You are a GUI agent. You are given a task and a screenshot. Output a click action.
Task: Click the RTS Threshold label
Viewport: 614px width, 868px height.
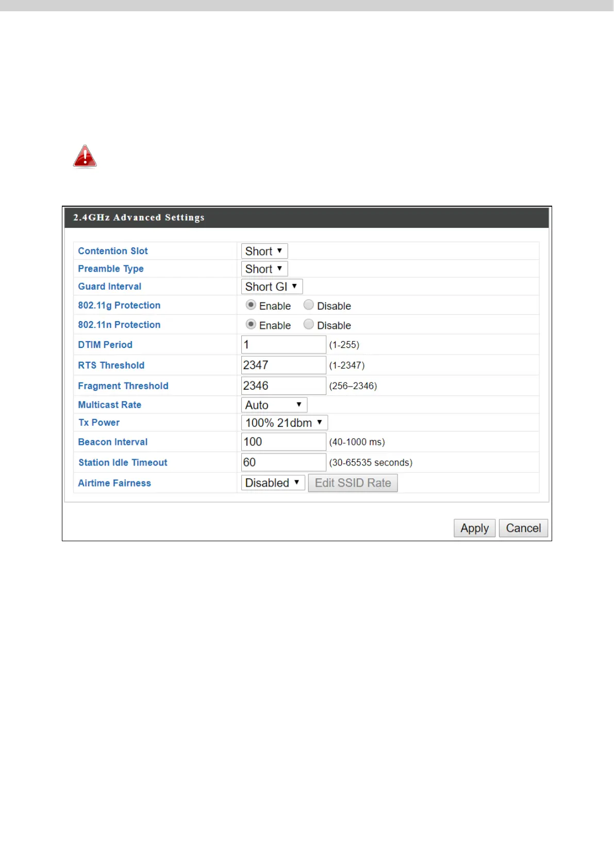pyautogui.click(x=111, y=365)
